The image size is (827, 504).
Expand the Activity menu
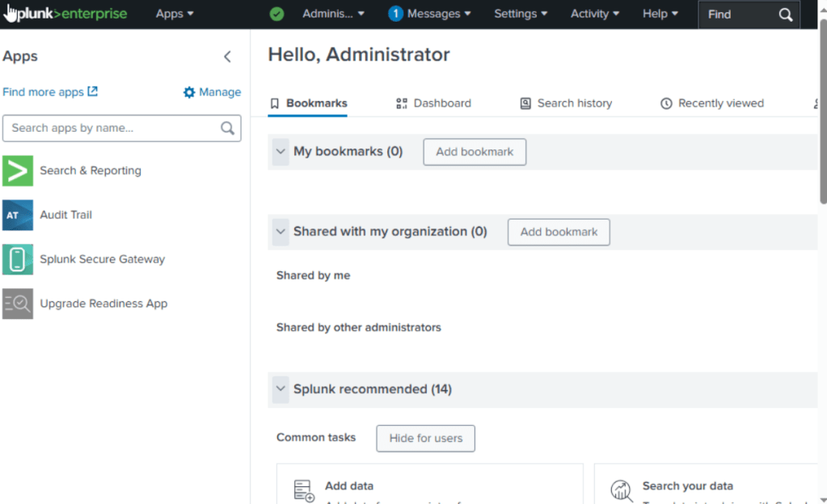click(594, 14)
